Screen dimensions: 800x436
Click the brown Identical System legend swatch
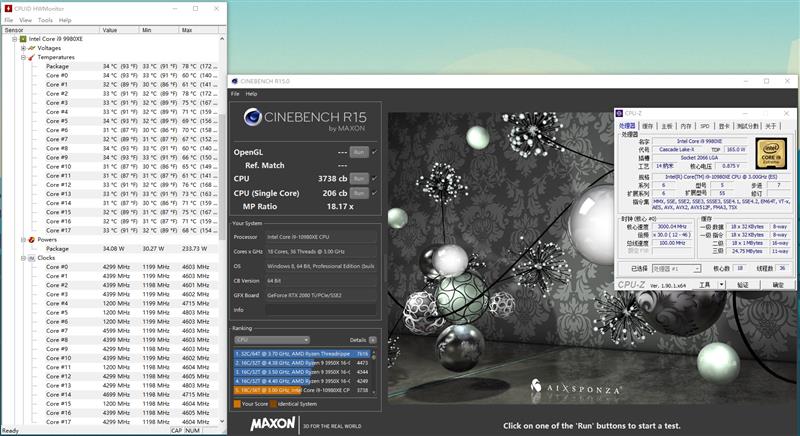(273, 404)
